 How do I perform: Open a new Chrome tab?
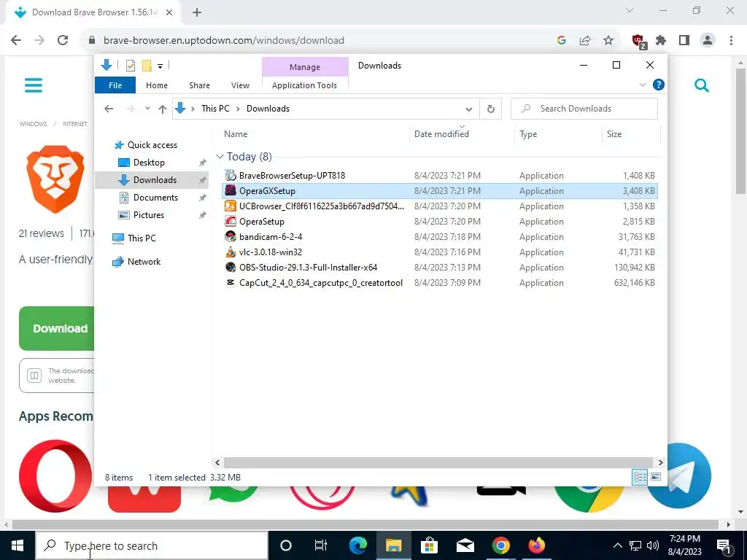[x=197, y=13]
